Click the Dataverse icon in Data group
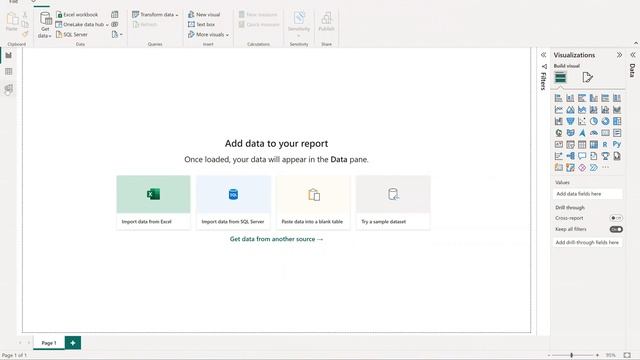The height and width of the screenshot is (360, 640). 115,24
